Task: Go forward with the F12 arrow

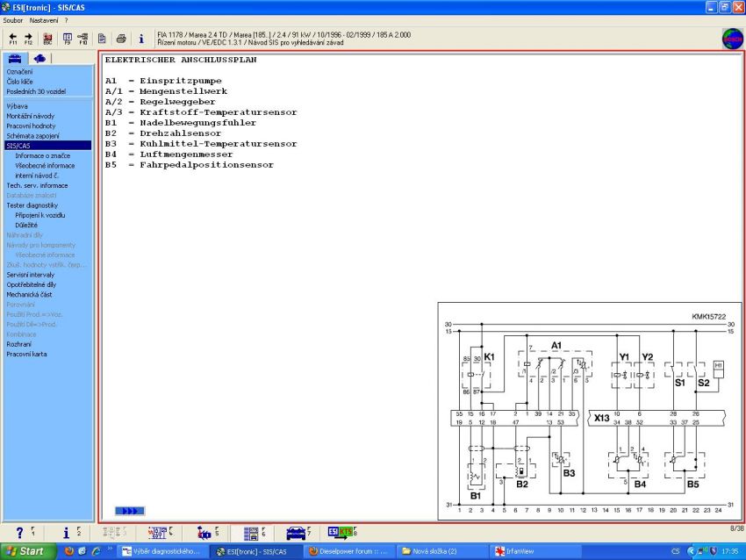Action: pyautogui.click(x=29, y=39)
